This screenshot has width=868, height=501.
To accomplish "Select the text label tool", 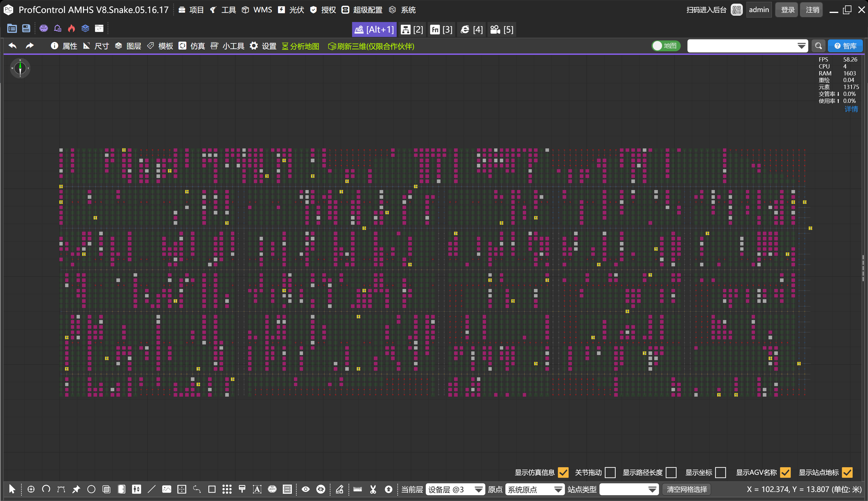I will [257, 489].
